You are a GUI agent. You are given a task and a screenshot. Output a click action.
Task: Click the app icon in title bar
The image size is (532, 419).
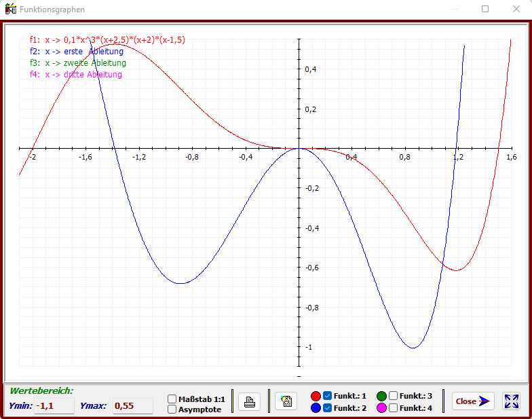click(x=11, y=10)
